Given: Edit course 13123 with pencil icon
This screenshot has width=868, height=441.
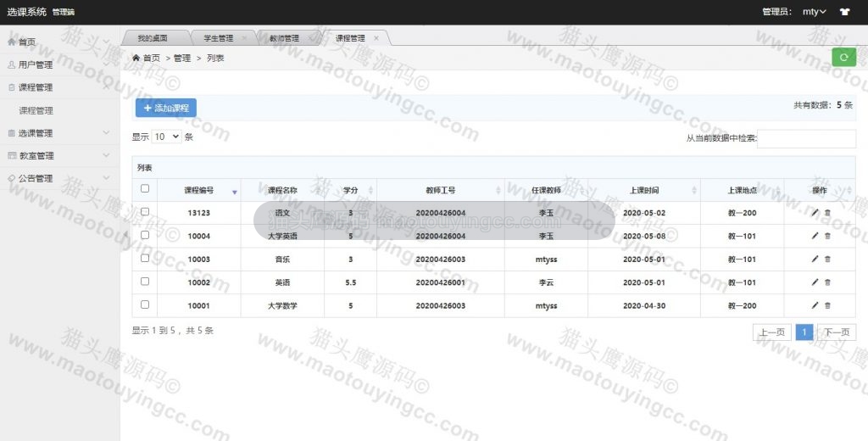Looking at the screenshot, I should click(x=815, y=213).
